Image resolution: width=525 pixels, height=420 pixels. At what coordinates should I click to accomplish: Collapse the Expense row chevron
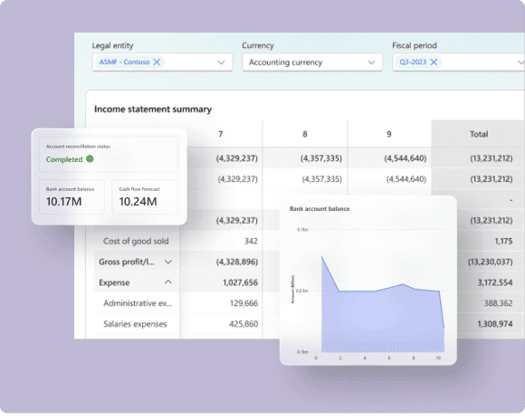[x=168, y=282]
